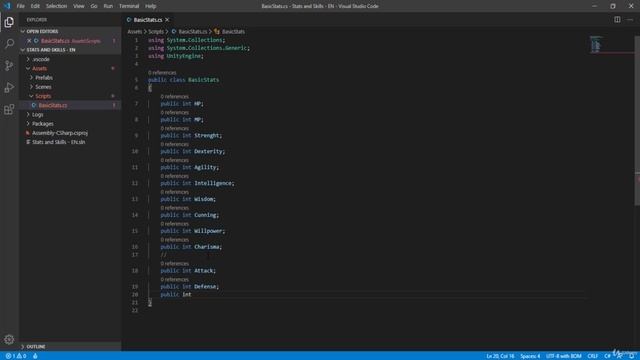The width and height of the screenshot is (640, 360).
Task: Click the UTF-8 with BOM encoding item
Action: pyautogui.click(x=563, y=356)
